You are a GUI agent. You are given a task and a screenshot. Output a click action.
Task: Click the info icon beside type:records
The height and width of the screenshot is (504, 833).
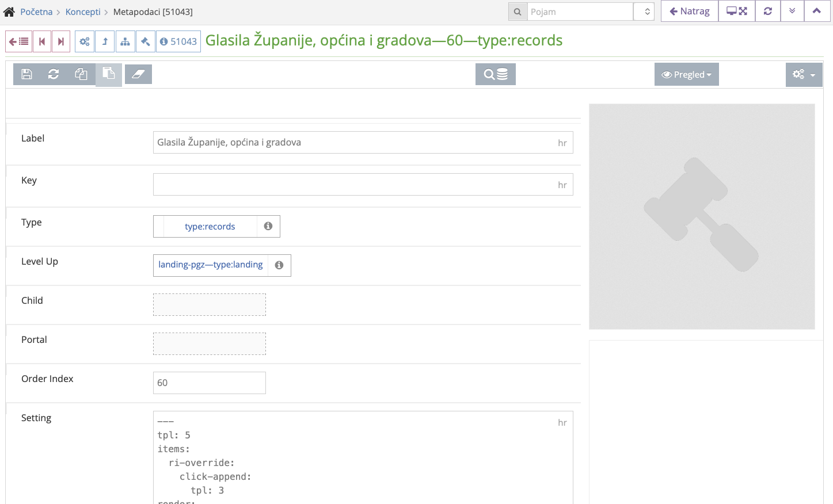pos(268,226)
